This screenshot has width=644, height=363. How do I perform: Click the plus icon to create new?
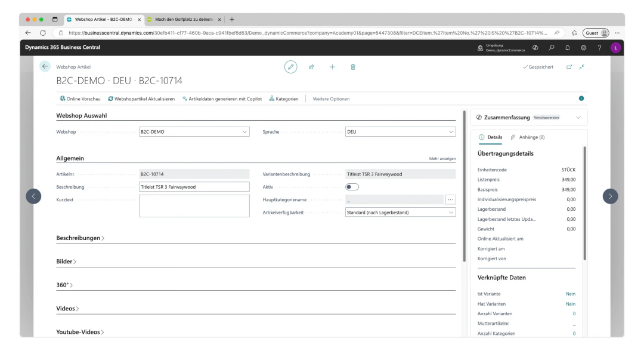(332, 67)
